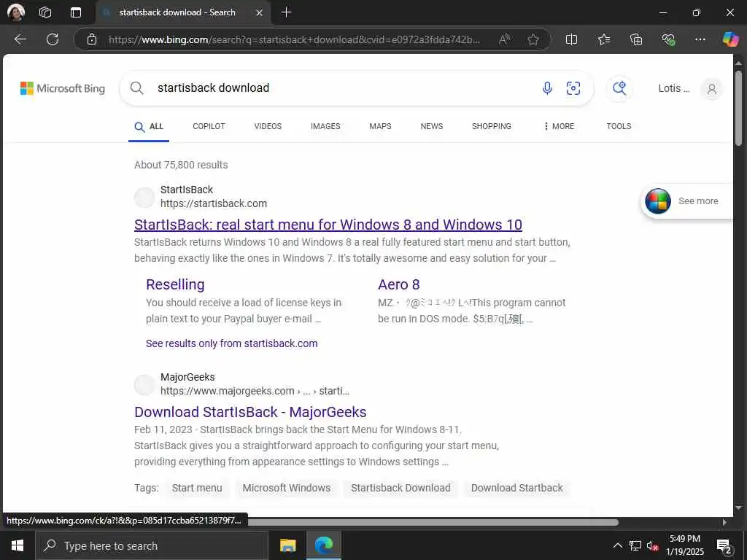Click the search magnifier icon in Bing box

(136, 88)
